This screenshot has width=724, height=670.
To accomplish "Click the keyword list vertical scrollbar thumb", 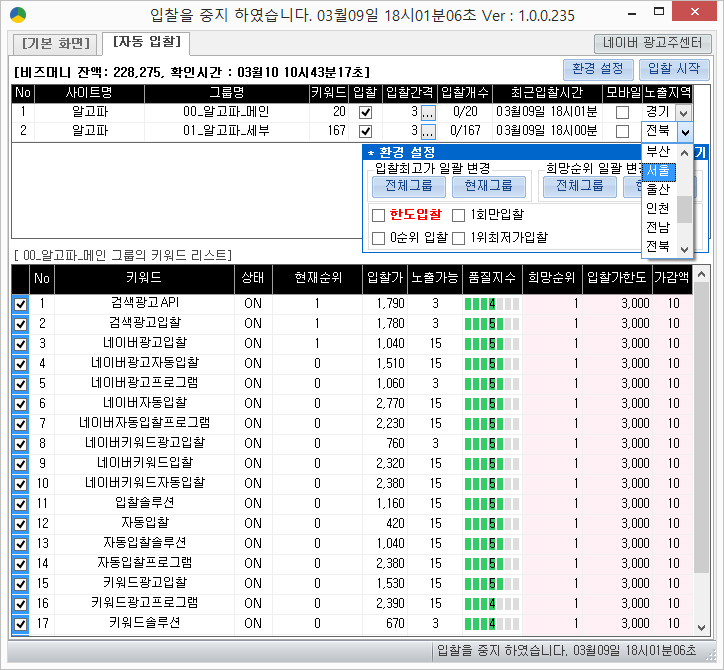I will click(x=701, y=427).
